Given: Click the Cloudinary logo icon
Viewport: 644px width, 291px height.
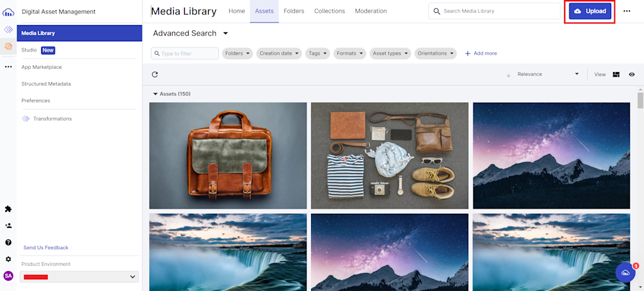Looking at the screenshot, I should 8,12.
